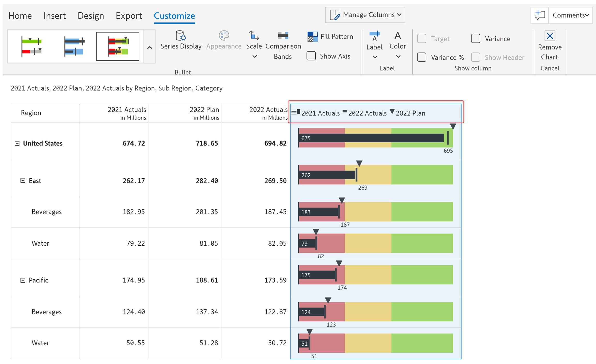
Task: Open the Export tab
Action: coord(129,16)
